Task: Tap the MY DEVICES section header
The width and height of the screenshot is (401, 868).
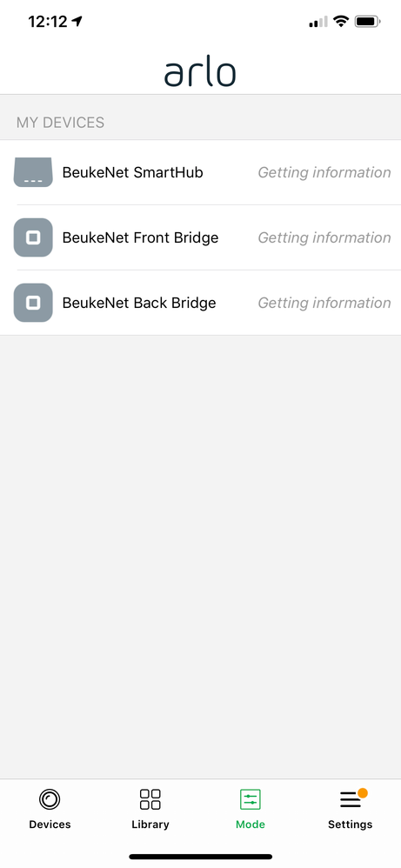Action: (x=60, y=123)
